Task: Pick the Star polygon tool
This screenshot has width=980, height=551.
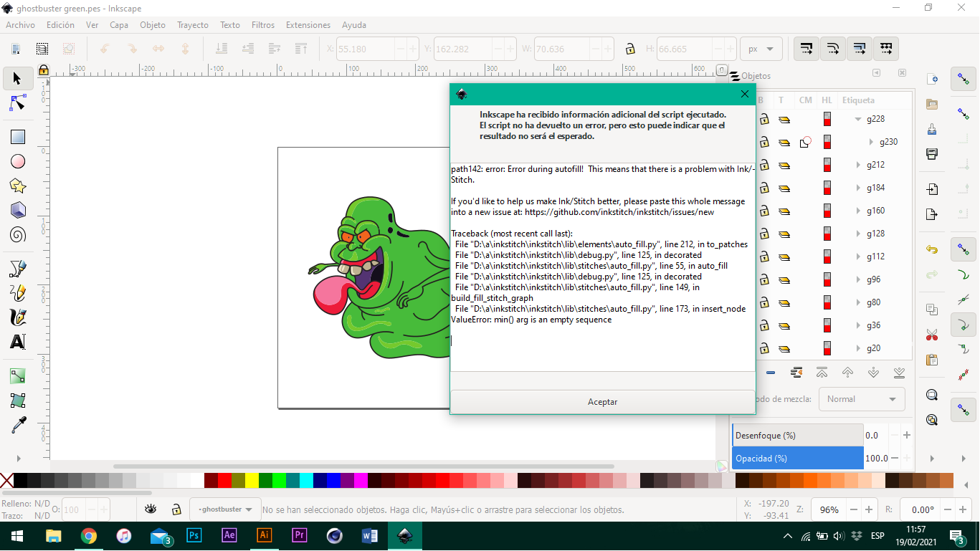Action: click(18, 186)
